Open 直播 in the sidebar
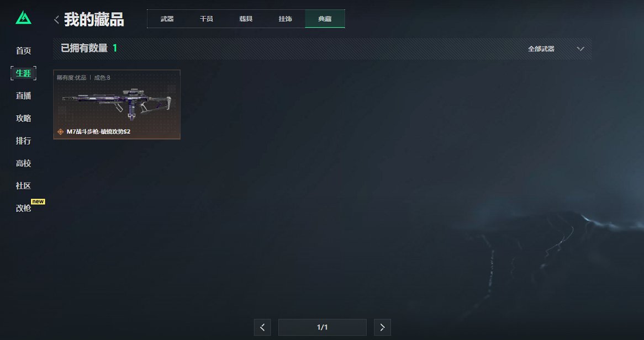The height and width of the screenshot is (340, 644). [x=23, y=95]
